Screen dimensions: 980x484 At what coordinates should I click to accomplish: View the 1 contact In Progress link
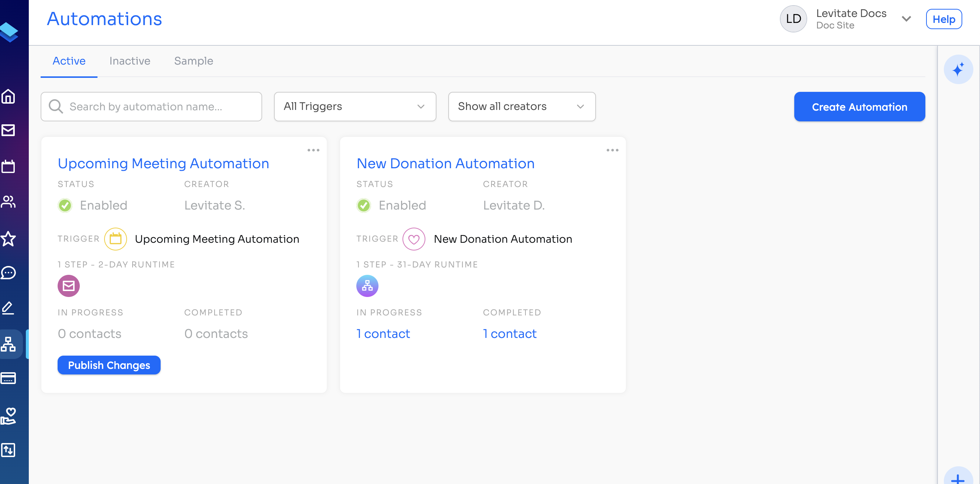(383, 333)
